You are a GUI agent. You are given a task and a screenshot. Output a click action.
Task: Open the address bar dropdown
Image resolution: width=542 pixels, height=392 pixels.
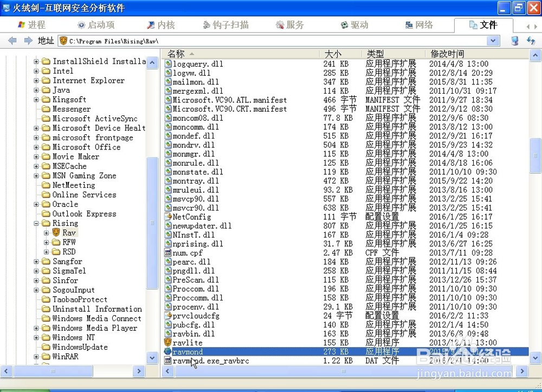click(x=493, y=41)
